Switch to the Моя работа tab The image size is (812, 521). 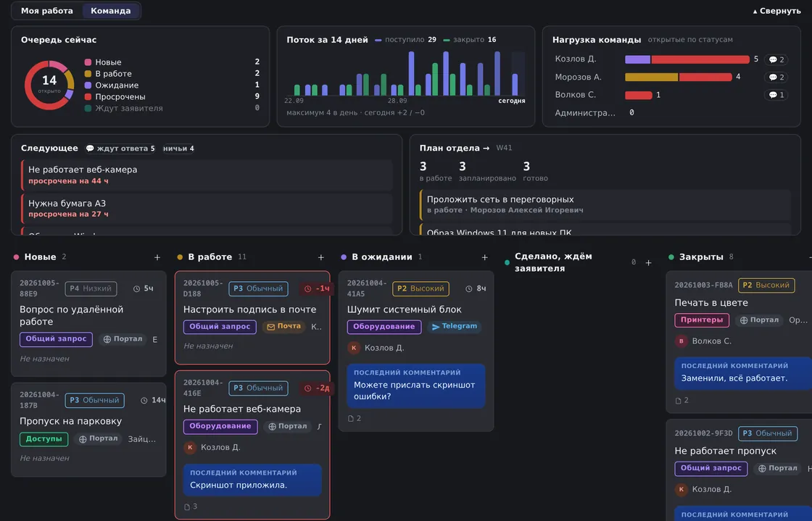46,11
